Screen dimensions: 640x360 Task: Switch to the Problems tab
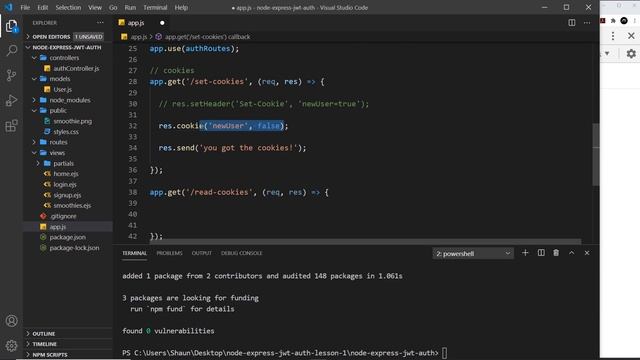[x=169, y=253]
